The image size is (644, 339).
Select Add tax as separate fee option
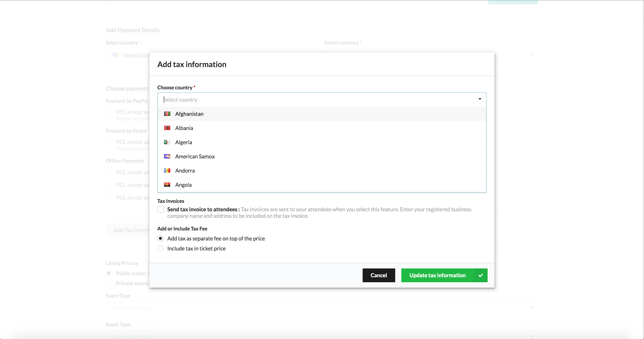tap(160, 238)
